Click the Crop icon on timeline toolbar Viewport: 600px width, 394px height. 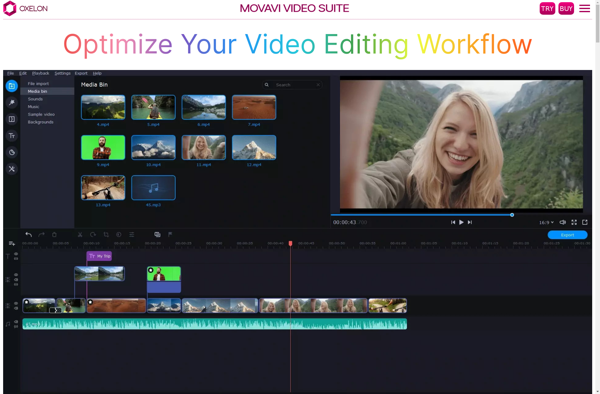coord(106,234)
